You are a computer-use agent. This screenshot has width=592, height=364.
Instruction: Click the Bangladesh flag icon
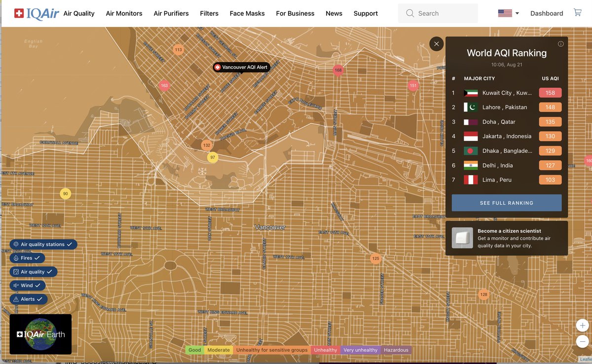[x=471, y=150]
